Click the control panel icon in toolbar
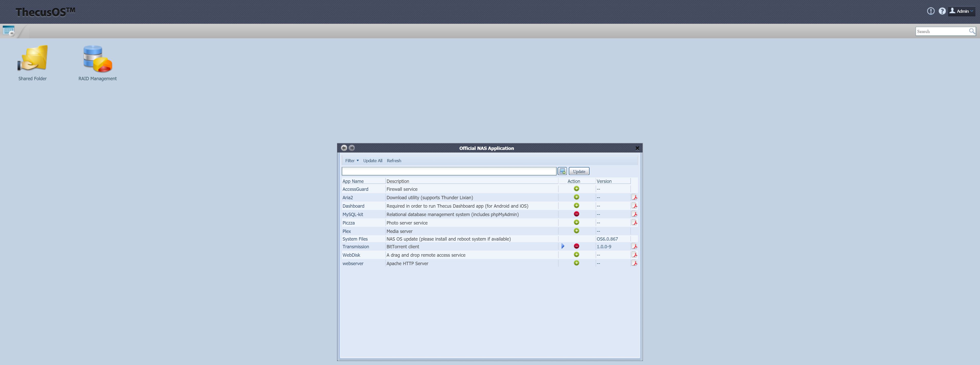 tap(8, 31)
